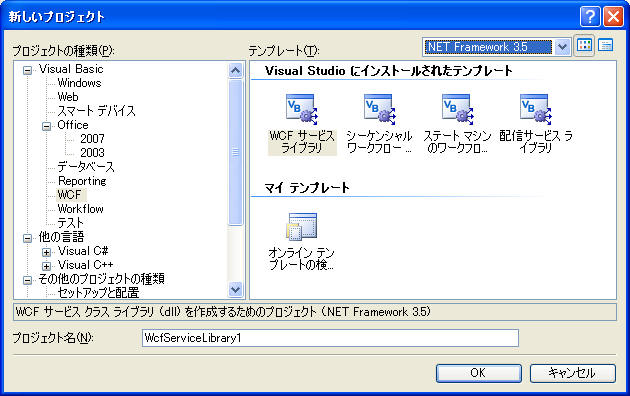Select スマート デバイス project type
The image size is (630, 396).
[x=96, y=111]
